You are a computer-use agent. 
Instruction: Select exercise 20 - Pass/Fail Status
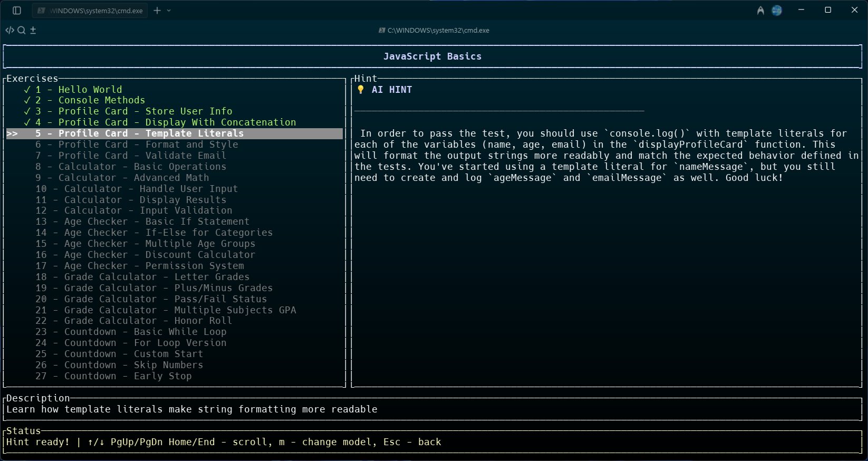[x=175, y=299]
